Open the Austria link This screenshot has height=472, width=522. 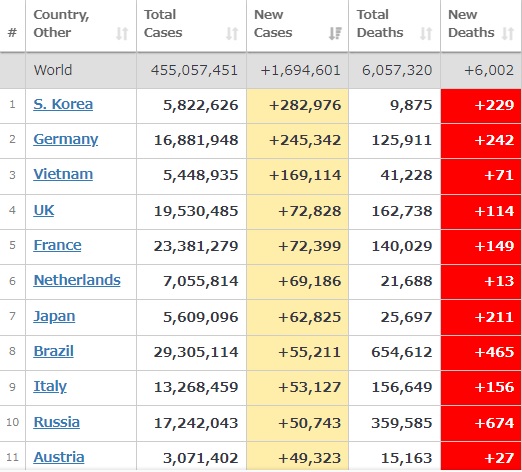(x=59, y=457)
